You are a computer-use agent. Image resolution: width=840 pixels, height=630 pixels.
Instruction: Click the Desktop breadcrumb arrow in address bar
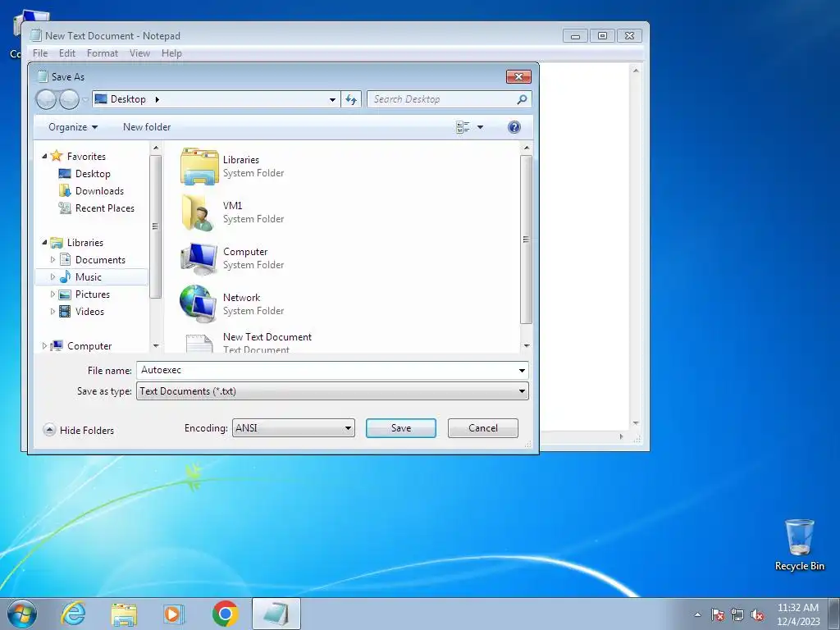pyautogui.click(x=157, y=99)
